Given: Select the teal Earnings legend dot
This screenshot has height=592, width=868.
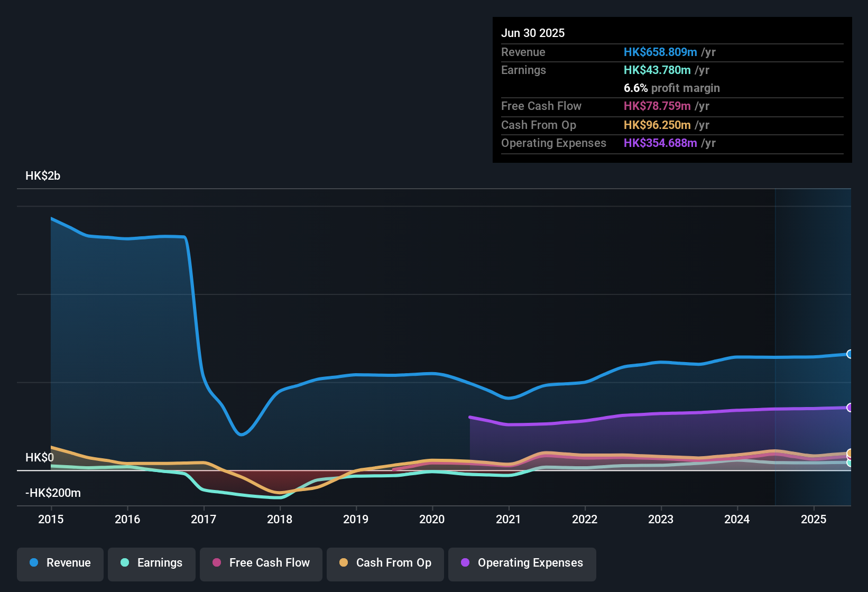Looking at the screenshot, I should [x=125, y=563].
